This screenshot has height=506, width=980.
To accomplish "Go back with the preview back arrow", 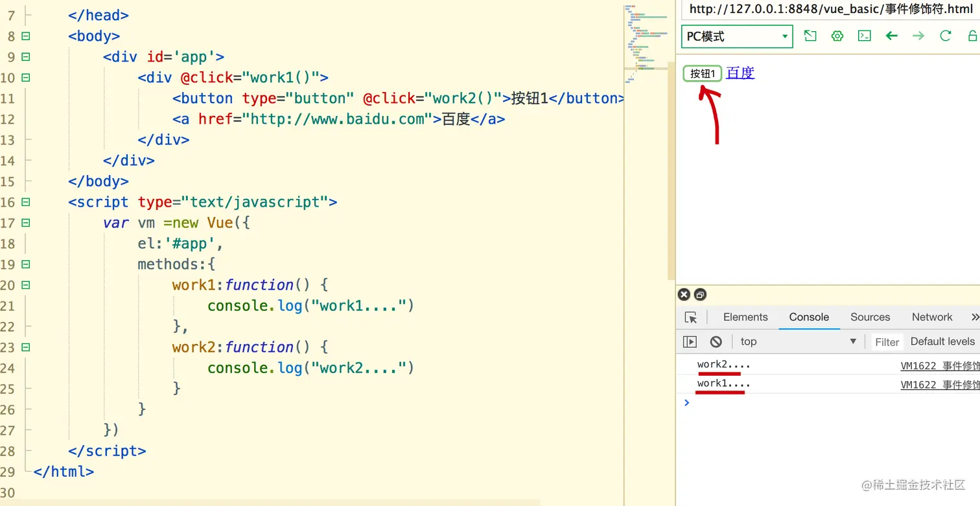I will (892, 36).
